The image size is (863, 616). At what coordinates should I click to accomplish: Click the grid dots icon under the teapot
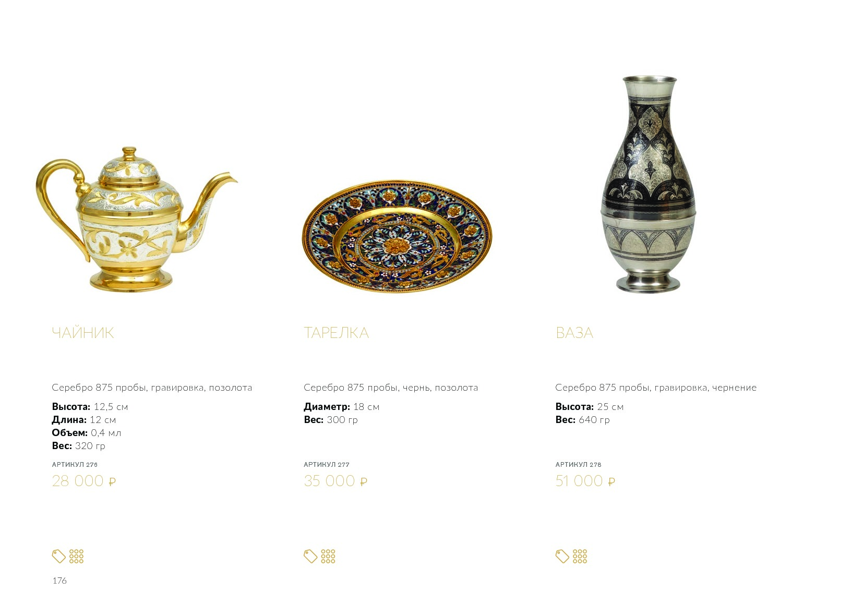[x=76, y=557]
